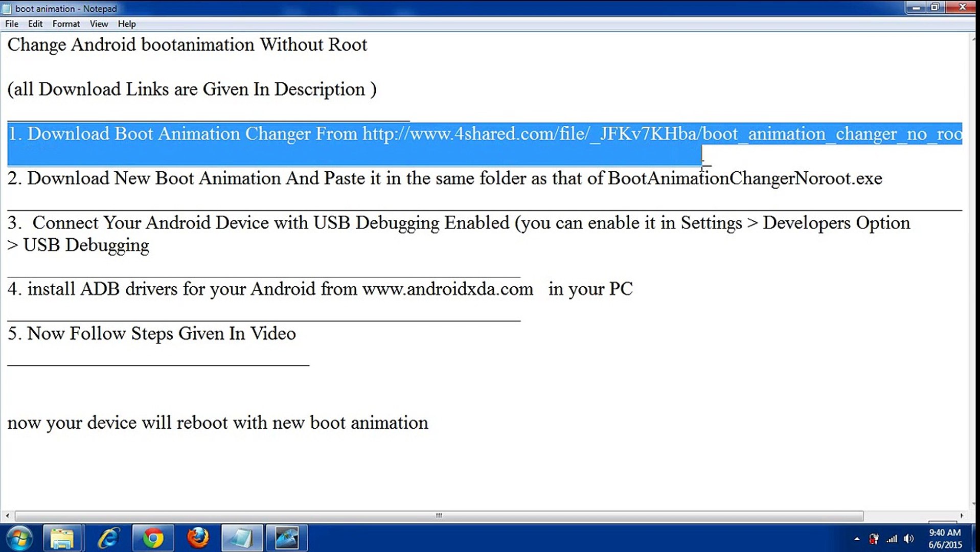This screenshot has width=980, height=552.
Task: Open the File menu
Action: [x=12, y=24]
